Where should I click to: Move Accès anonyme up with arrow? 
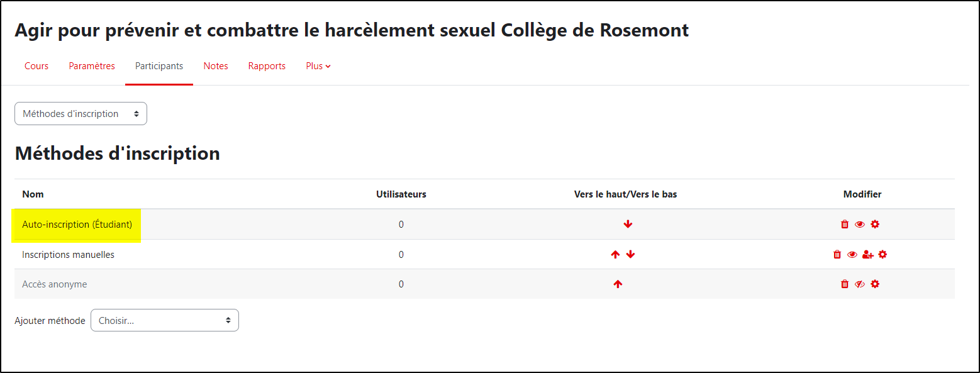click(618, 284)
